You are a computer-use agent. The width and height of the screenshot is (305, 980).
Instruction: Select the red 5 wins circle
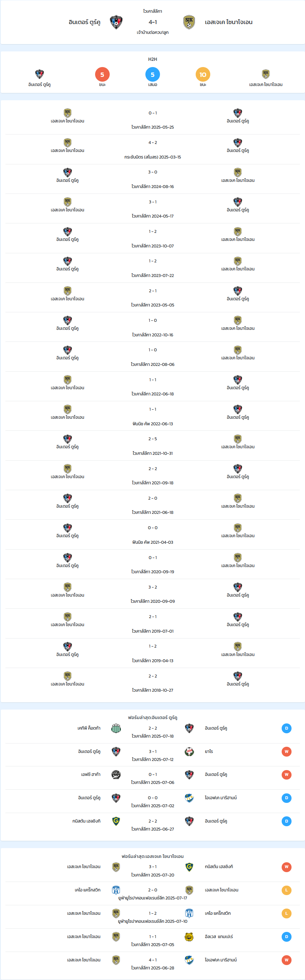[x=102, y=75]
